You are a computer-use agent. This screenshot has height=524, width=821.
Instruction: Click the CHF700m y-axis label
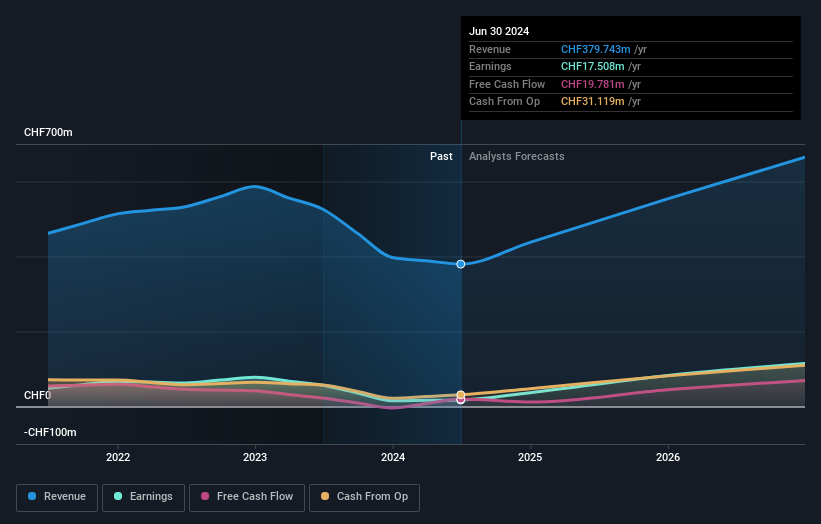[x=48, y=132]
